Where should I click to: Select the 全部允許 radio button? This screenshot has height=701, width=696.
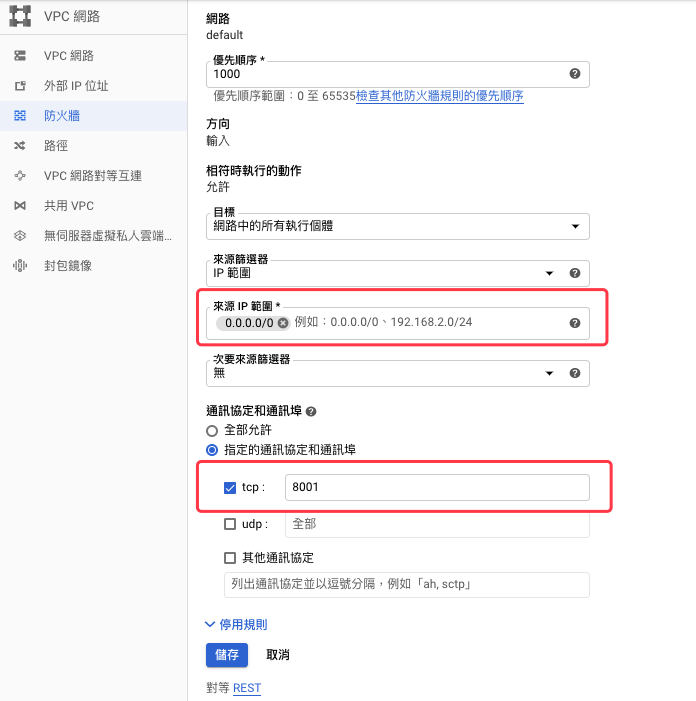[212, 431]
